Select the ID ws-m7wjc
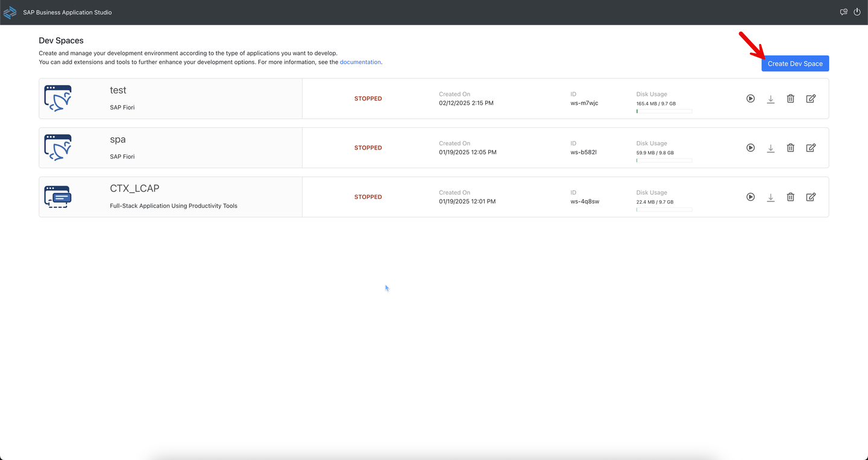Image resolution: width=868 pixels, height=460 pixels. pyautogui.click(x=584, y=103)
